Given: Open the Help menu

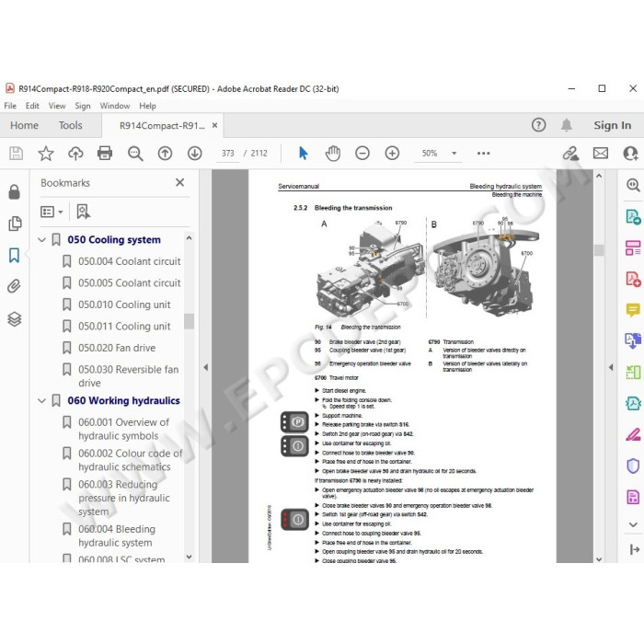Looking at the screenshot, I should click(147, 106).
